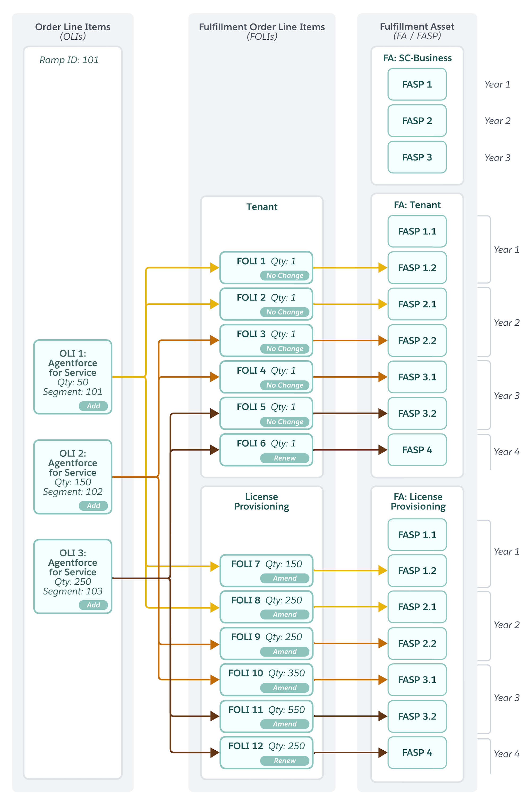The height and width of the screenshot is (806, 532).
Task: Select FOLI 12 with Qty 250
Action: (x=266, y=752)
